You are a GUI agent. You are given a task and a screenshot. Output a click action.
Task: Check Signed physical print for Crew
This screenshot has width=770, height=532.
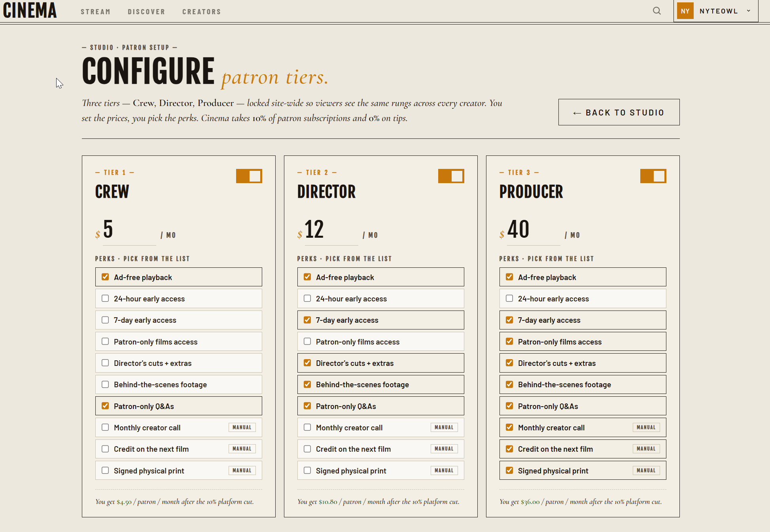click(105, 470)
